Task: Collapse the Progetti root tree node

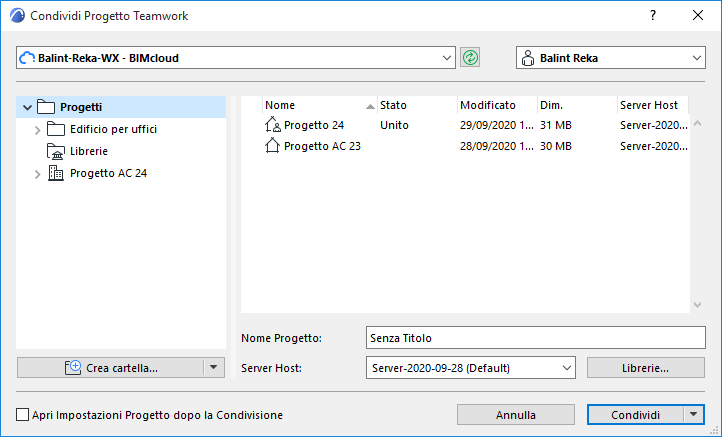Action: (27, 107)
